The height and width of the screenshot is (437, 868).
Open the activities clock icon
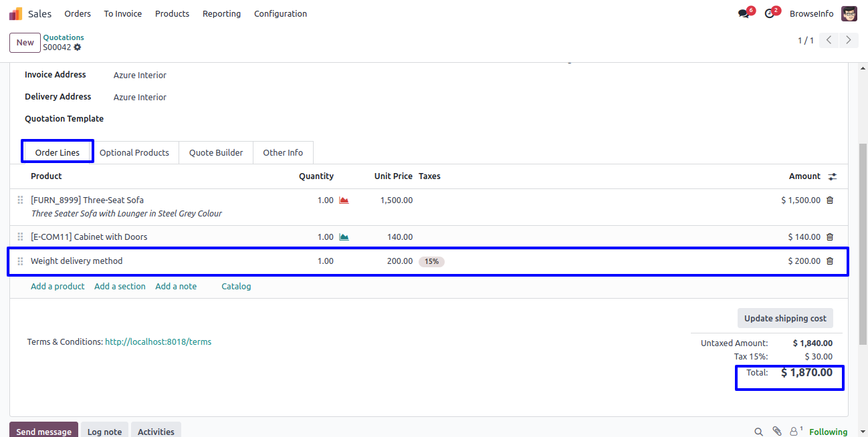pyautogui.click(x=770, y=14)
